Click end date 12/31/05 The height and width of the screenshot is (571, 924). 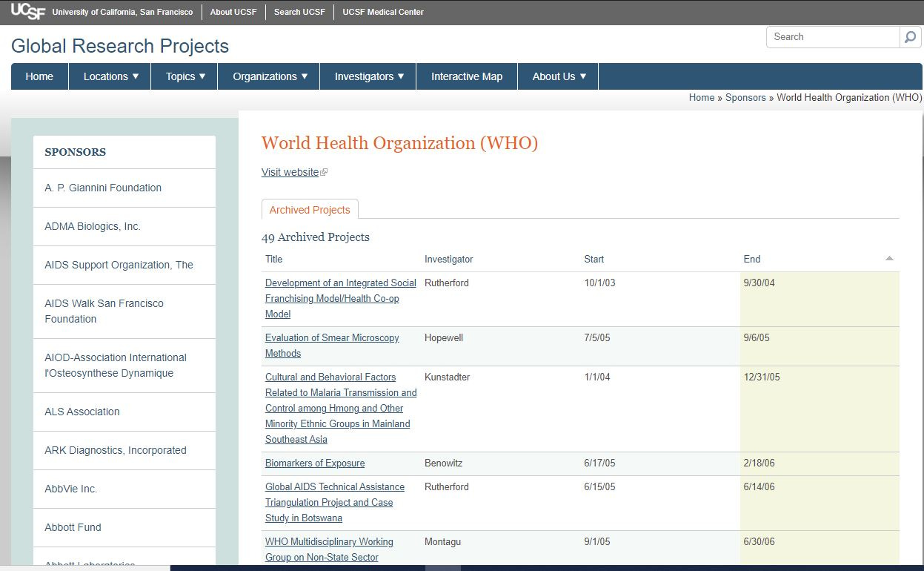pyautogui.click(x=762, y=377)
